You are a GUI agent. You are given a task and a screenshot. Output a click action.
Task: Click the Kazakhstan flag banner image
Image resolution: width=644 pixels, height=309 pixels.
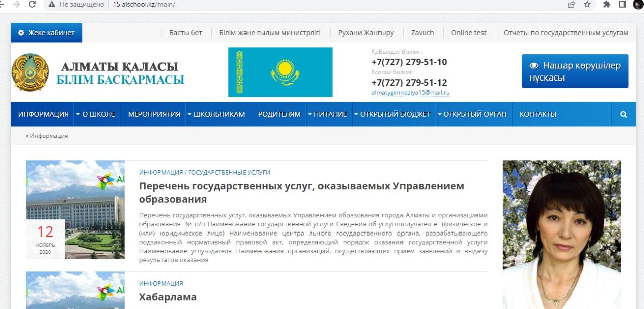point(280,72)
